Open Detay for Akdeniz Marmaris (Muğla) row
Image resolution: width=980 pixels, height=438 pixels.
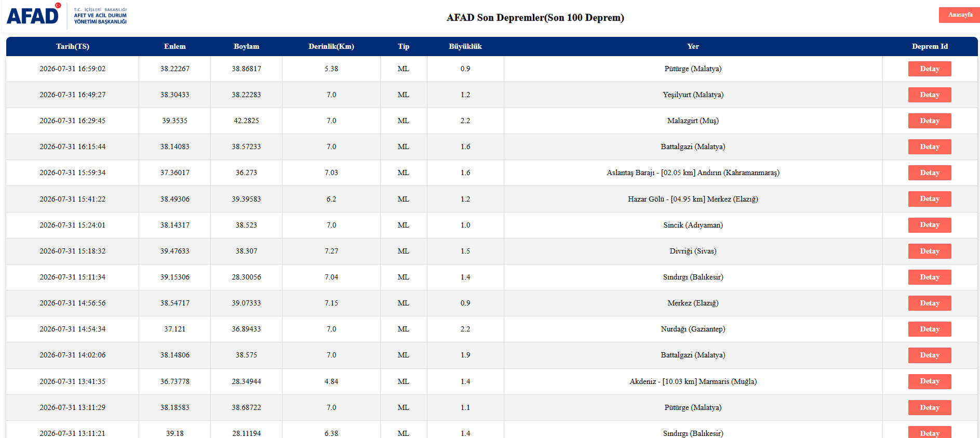(x=930, y=381)
